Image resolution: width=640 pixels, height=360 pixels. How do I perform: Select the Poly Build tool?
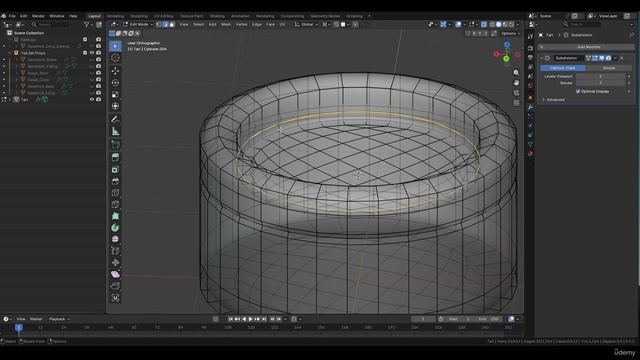point(116,216)
